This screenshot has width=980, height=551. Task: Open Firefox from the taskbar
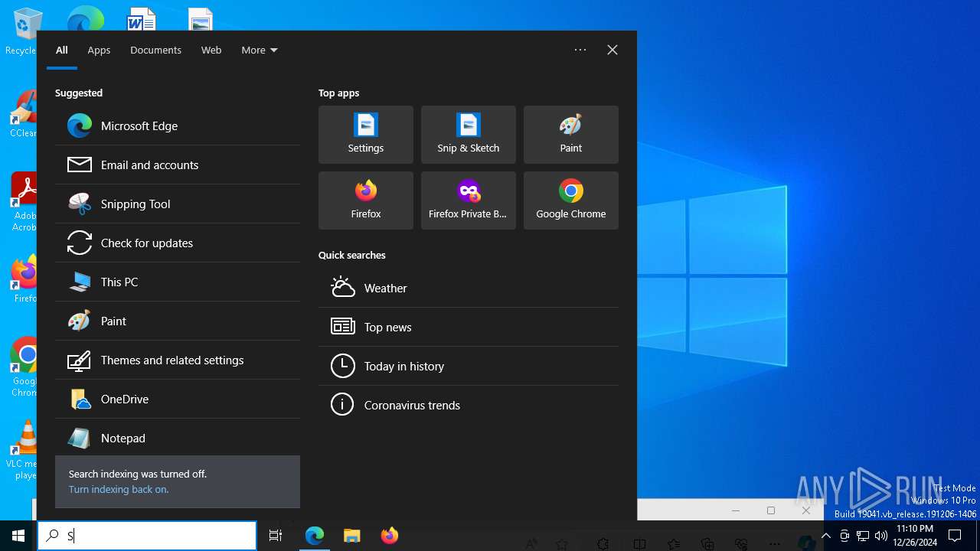tap(390, 536)
